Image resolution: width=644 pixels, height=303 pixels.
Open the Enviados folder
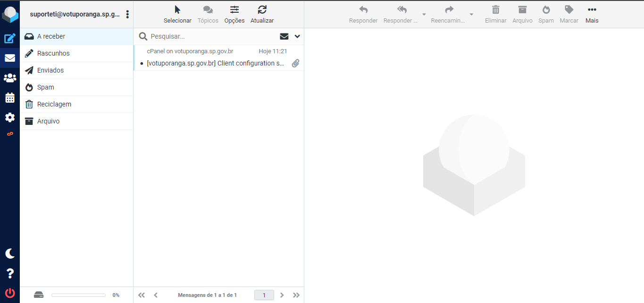[x=76, y=70]
